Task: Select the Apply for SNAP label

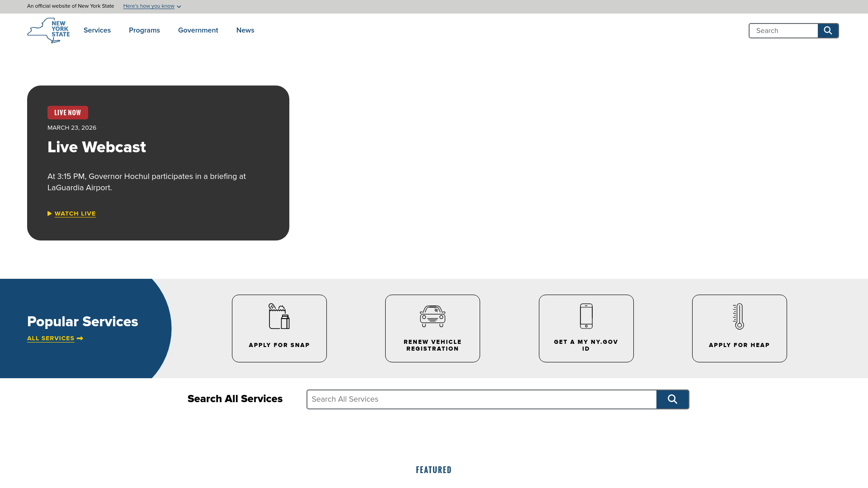Action: point(279,345)
